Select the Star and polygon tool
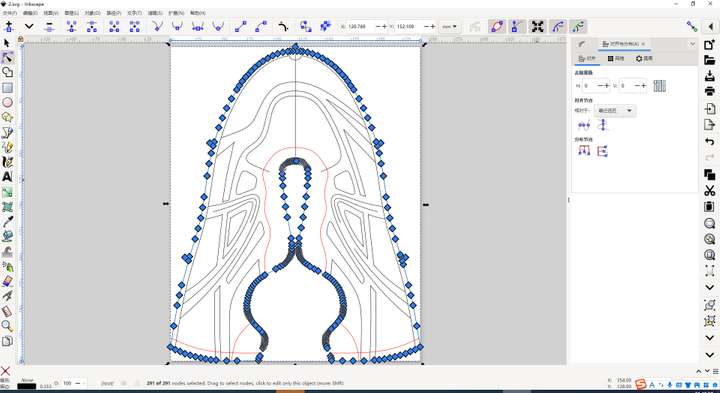 point(7,117)
